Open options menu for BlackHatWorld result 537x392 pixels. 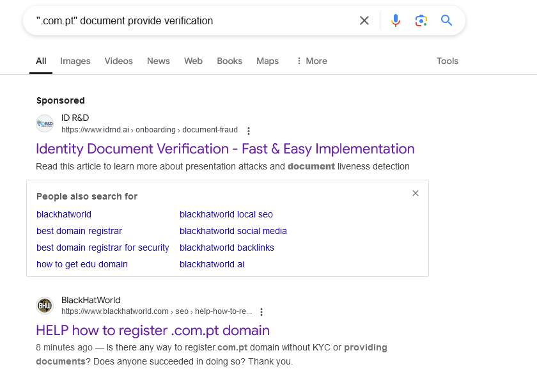click(x=261, y=312)
